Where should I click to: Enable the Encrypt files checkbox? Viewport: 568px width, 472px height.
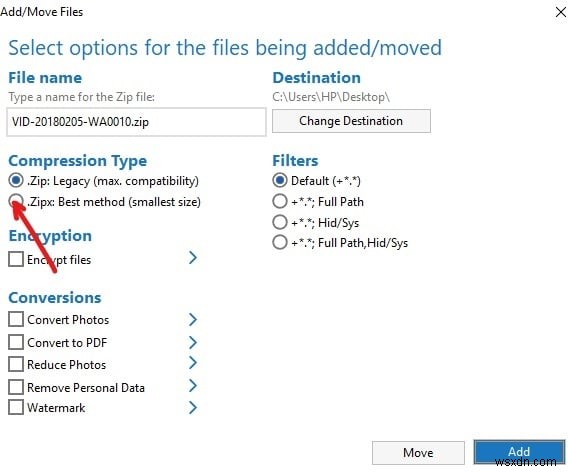(x=16, y=259)
